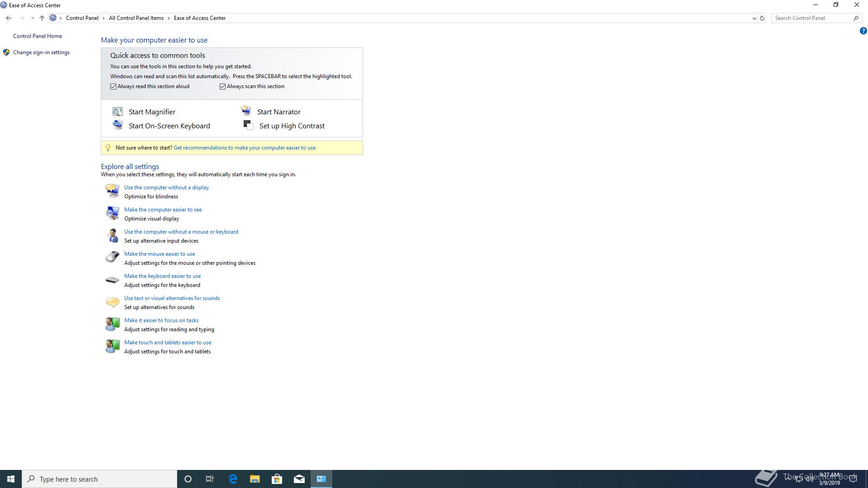Click the On-Screen Keyboard icon

tap(118, 125)
